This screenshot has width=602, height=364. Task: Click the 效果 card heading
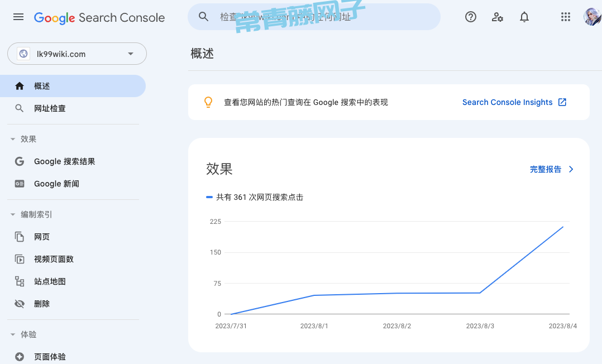pos(219,169)
